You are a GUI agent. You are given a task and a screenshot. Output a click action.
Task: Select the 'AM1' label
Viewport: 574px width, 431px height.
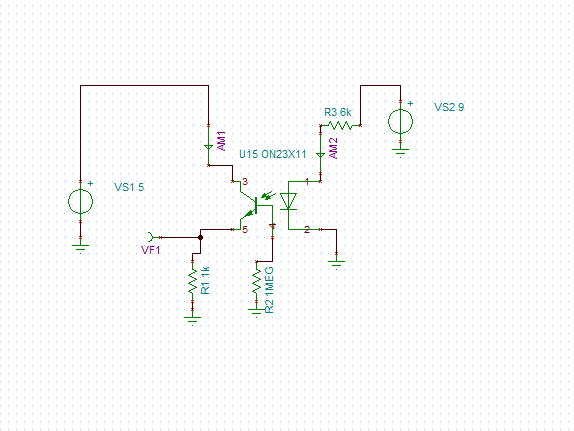[x=222, y=141]
